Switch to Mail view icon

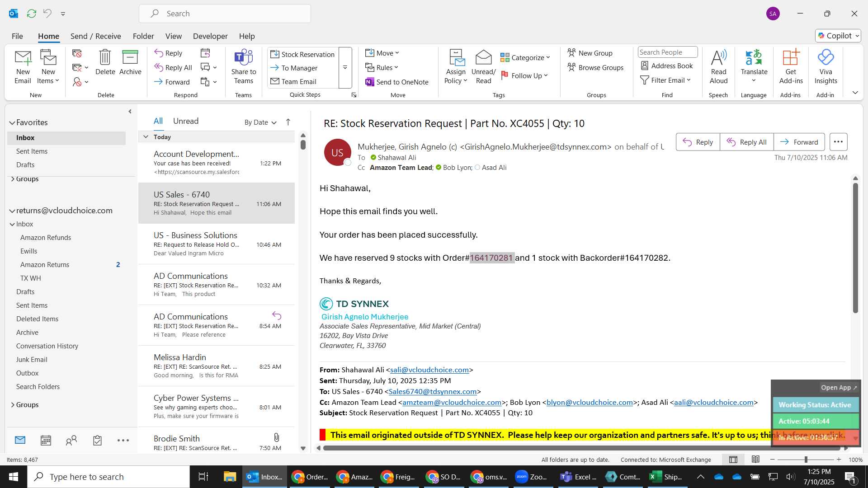(20, 440)
